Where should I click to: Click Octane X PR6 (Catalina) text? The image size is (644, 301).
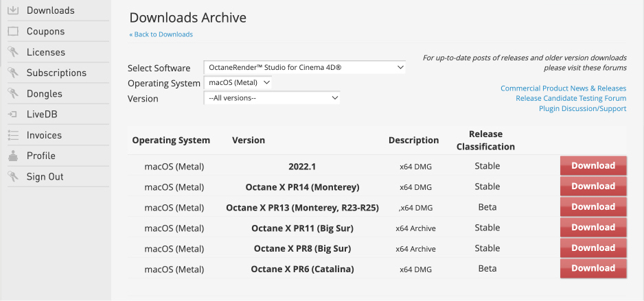point(302,269)
